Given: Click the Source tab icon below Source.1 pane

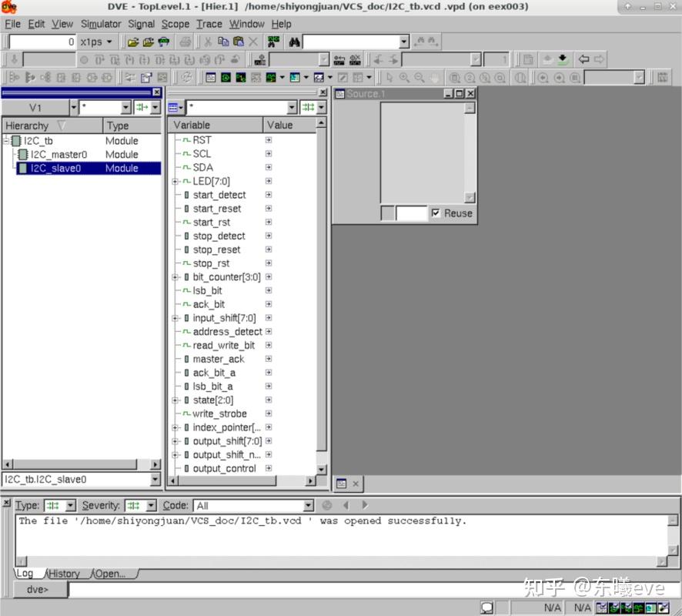Looking at the screenshot, I should 342,484.
